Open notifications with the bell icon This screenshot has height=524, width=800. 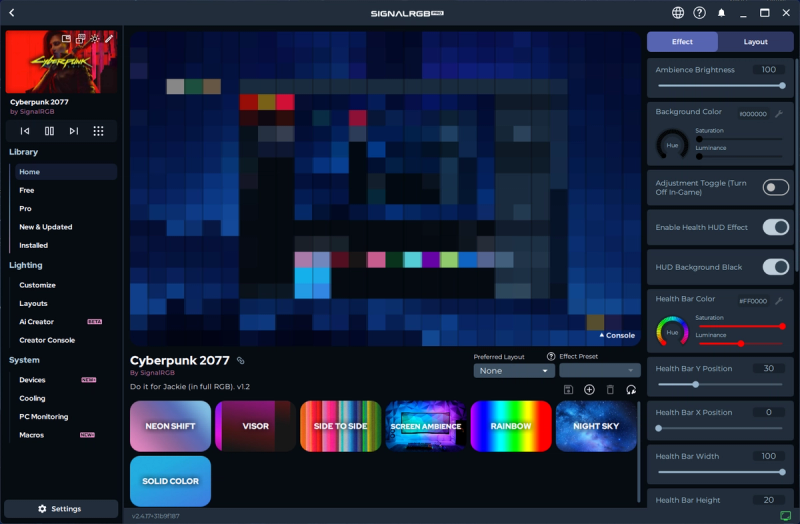pyautogui.click(x=722, y=13)
